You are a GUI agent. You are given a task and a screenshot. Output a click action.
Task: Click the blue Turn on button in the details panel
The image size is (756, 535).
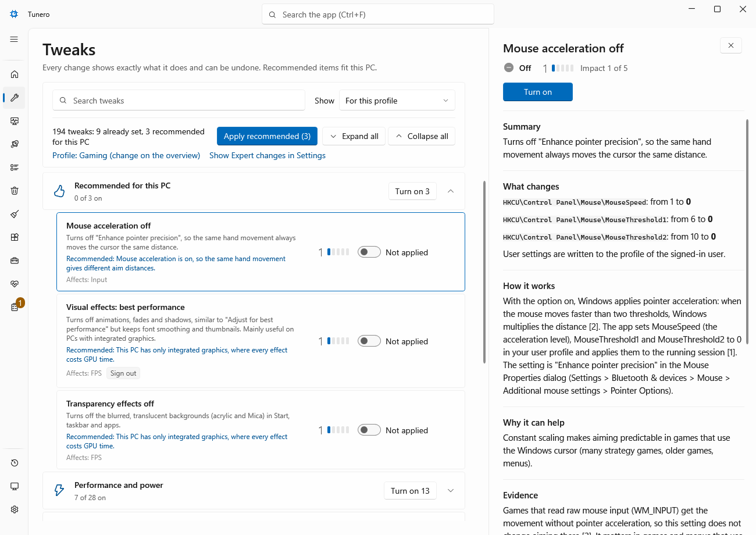coord(538,92)
